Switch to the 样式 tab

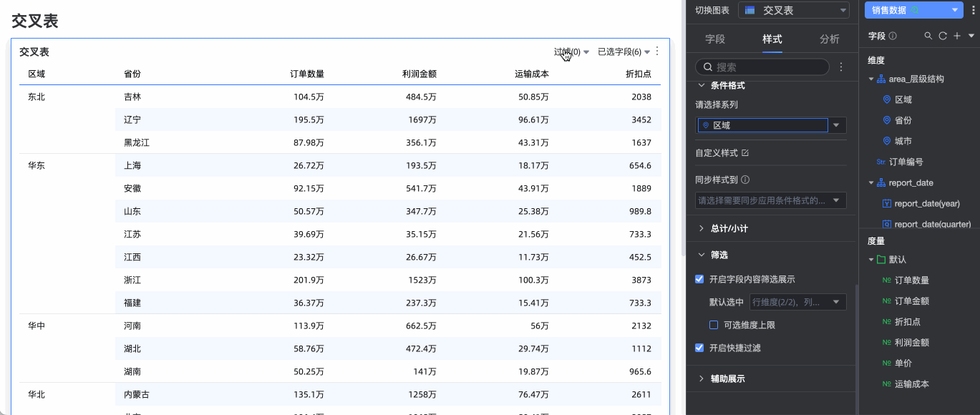coord(772,39)
